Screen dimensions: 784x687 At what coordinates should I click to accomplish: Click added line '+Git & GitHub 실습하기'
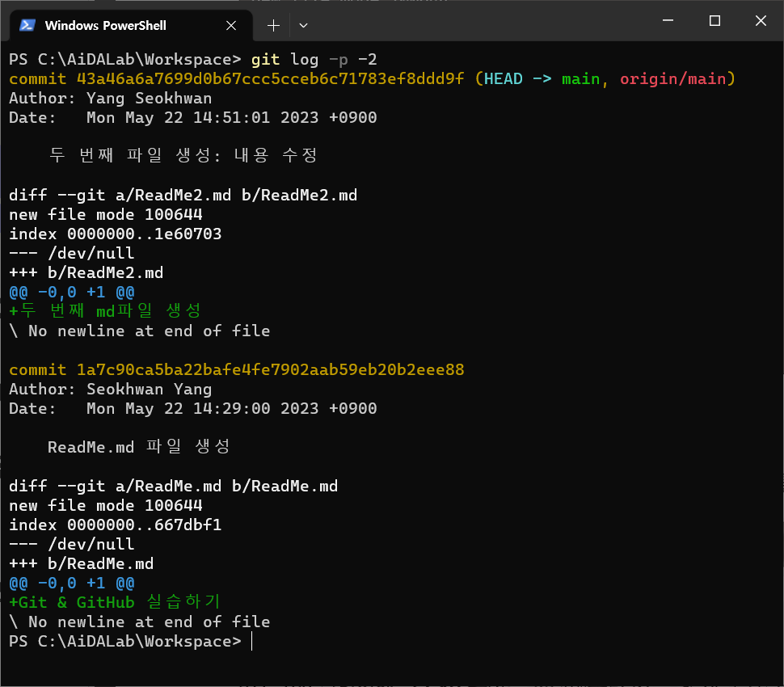pos(115,602)
